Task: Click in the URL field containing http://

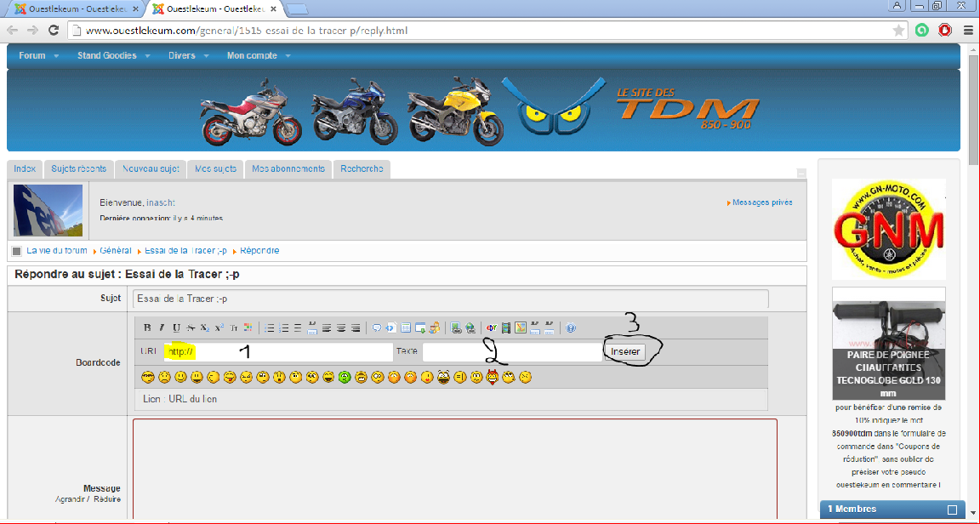Action: [x=278, y=351]
